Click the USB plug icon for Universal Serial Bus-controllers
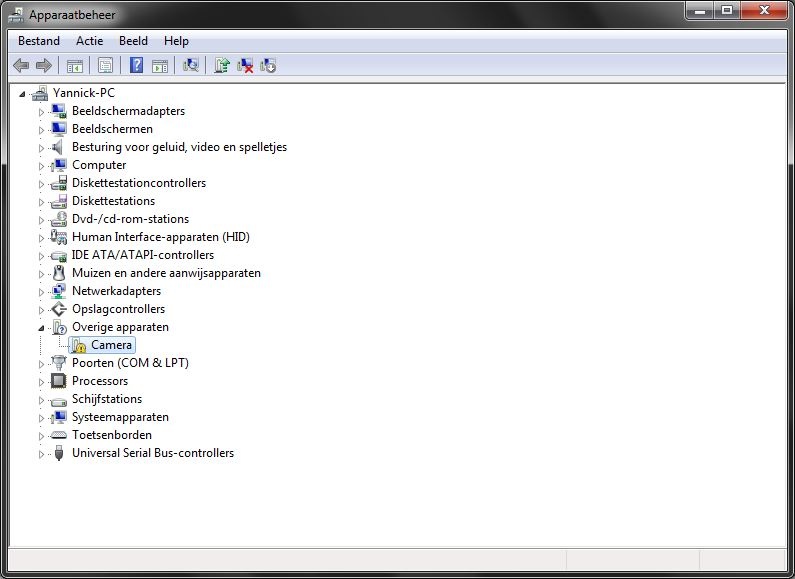Viewport: 795px width, 579px height. coord(59,453)
